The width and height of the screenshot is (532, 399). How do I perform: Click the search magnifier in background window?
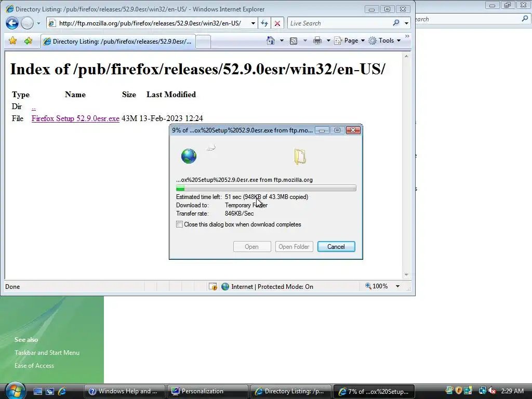pyautogui.click(x=525, y=19)
